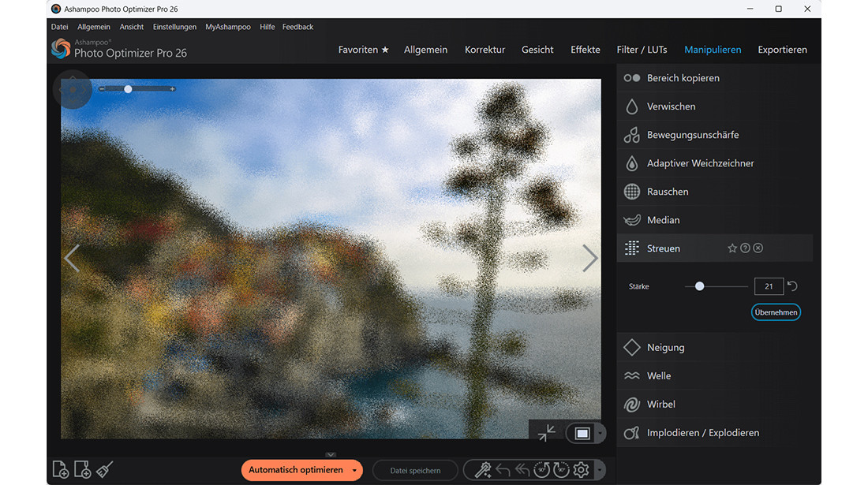Click the broom clear list icon
Image resolution: width=868 pixels, height=485 pixels.
coord(104,469)
